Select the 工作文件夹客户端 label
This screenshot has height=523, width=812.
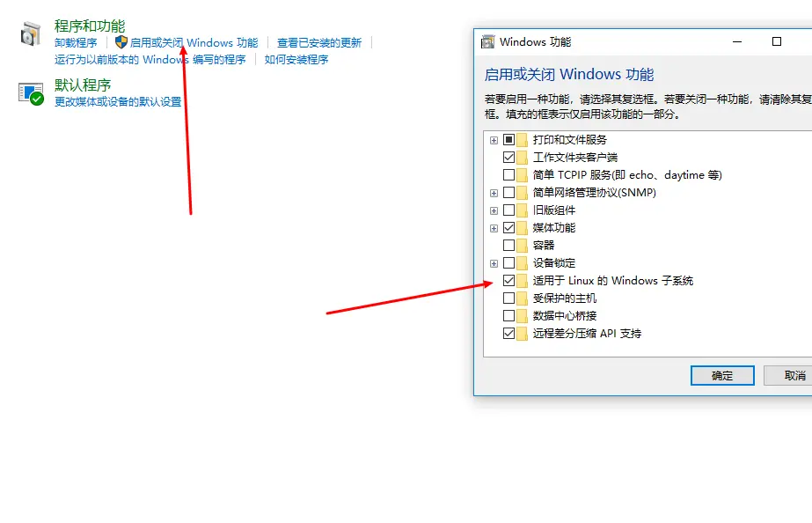(x=574, y=158)
